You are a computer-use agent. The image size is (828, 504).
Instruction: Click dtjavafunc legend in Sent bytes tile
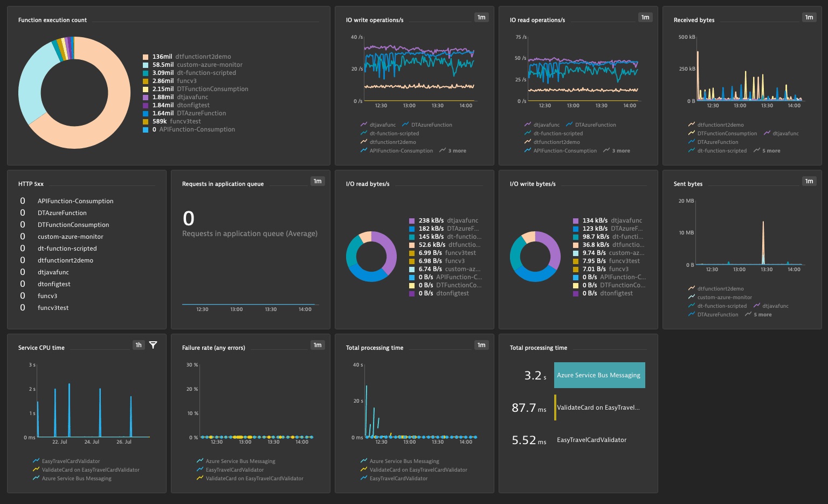pyautogui.click(x=771, y=306)
